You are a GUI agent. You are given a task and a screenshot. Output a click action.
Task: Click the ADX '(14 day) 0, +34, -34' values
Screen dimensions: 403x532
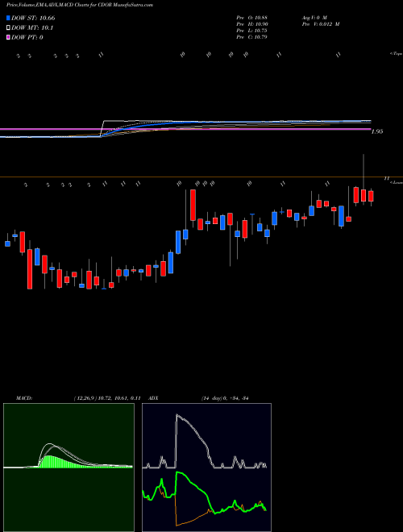pyautogui.click(x=225, y=398)
